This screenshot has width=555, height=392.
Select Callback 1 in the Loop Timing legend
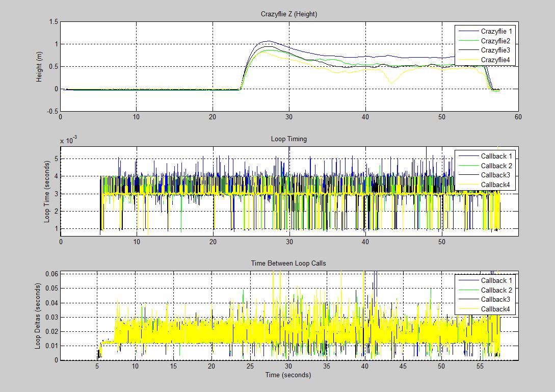(x=496, y=156)
